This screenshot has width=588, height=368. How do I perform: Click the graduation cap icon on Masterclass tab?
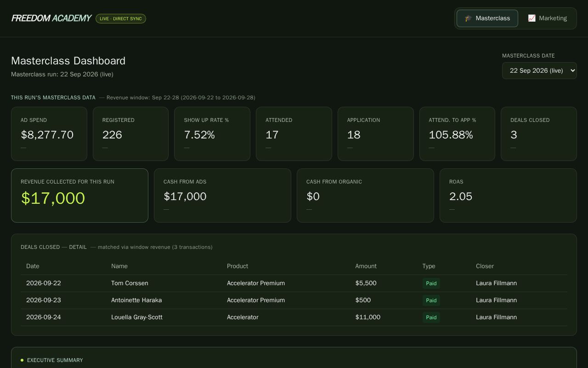point(468,18)
